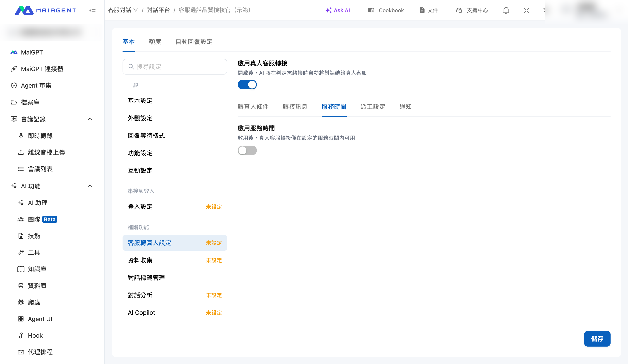
Task: Select the 通知 sub-tab
Action: 405,107
